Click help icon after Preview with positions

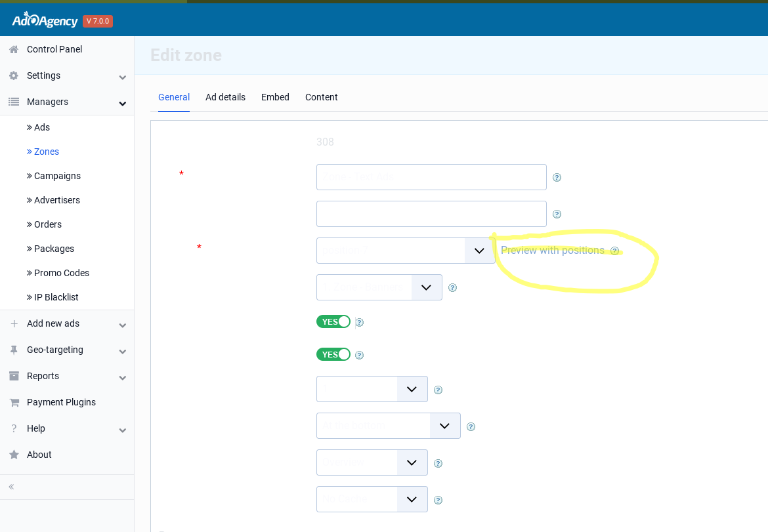(614, 251)
